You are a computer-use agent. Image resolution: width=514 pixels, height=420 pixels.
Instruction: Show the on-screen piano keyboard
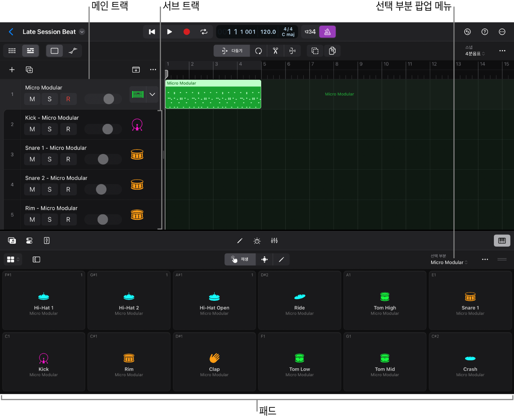[502, 240]
